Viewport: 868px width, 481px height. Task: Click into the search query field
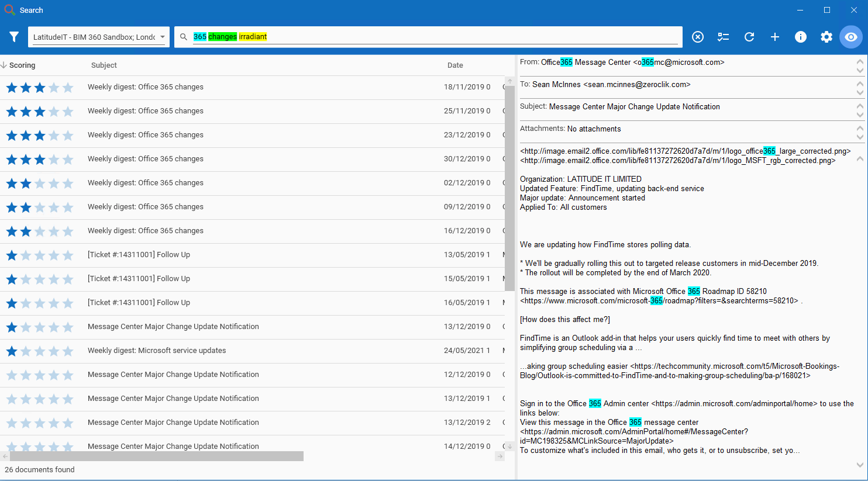pos(435,37)
